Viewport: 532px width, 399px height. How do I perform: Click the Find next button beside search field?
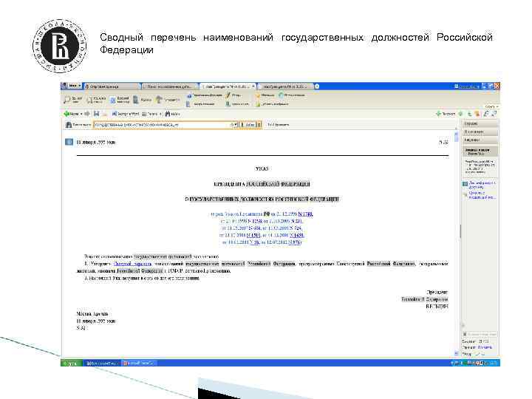tap(248, 125)
